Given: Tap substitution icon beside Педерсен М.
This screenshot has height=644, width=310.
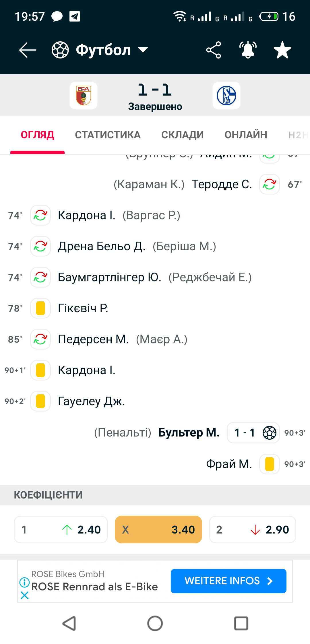Looking at the screenshot, I should pos(40,339).
